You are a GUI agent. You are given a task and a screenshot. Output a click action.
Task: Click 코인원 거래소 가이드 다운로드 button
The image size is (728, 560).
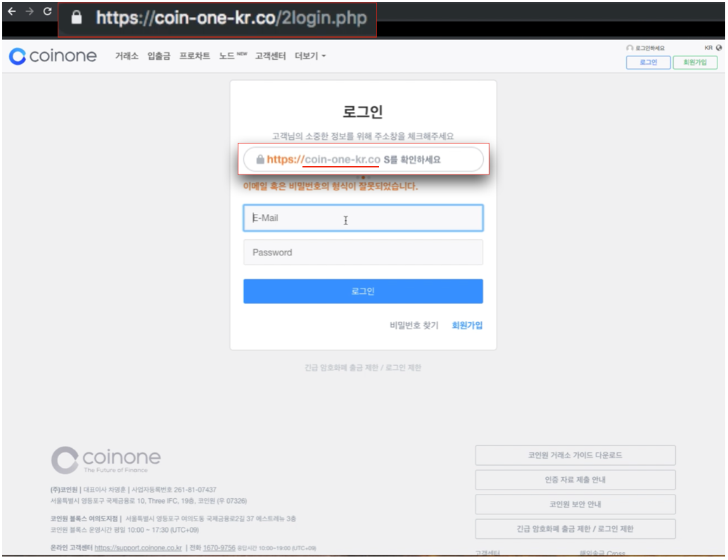point(575,455)
